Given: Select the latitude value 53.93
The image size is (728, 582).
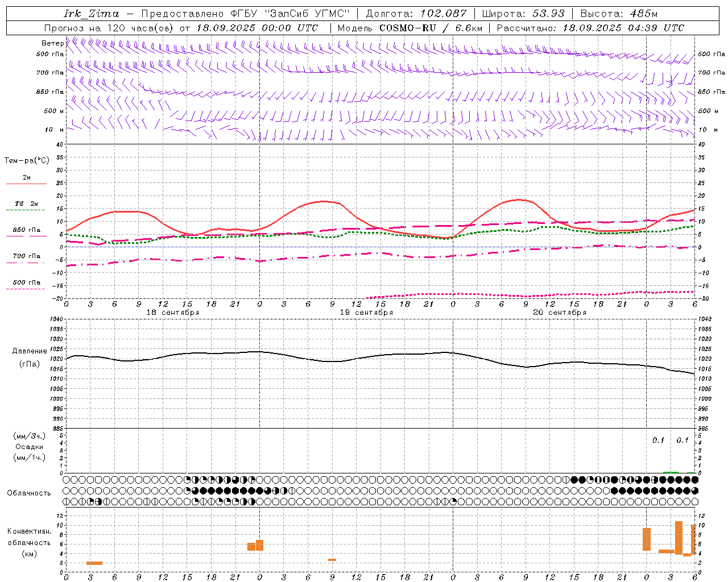Looking at the screenshot, I should point(549,14).
